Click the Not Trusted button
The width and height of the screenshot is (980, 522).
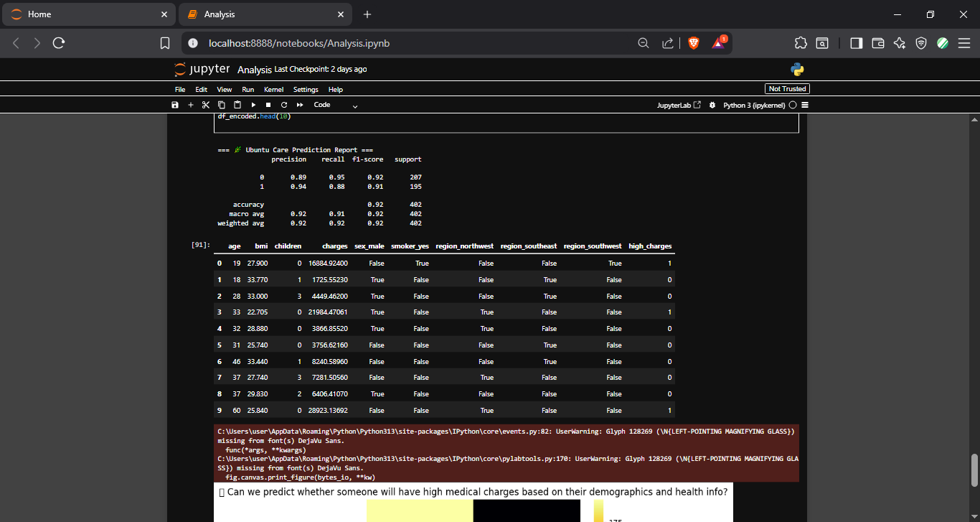coord(787,89)
